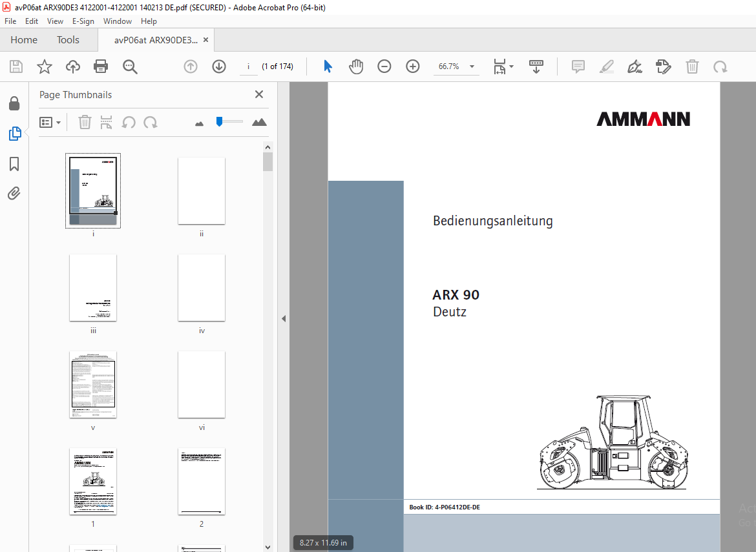Select page ii thumbnail
The image size is (756, 552).
(x=202, y=190)
